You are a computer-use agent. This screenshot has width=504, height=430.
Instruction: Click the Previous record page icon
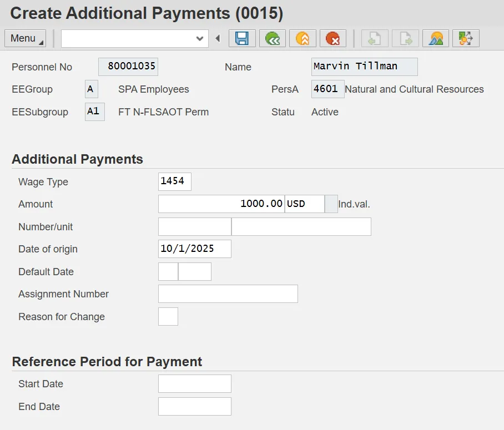pyautogui.click(x=375, y=38)
